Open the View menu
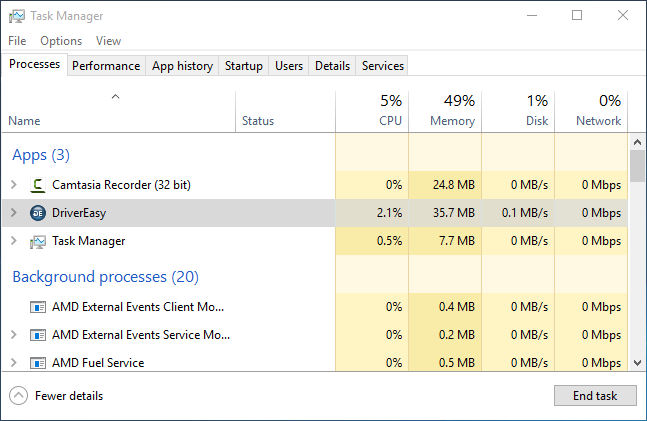This screenshot has height=421, width=647. [109, 41]
